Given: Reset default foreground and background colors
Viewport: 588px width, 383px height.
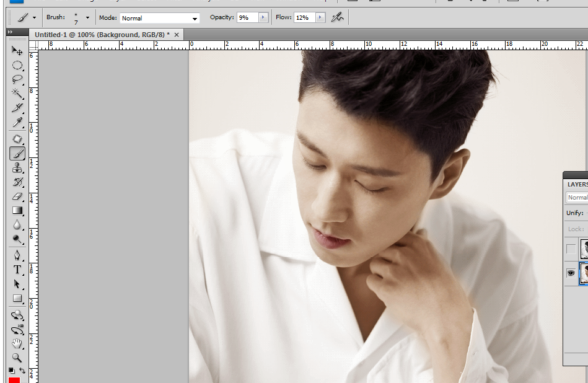Looking at the screenshot, I should [12, 371].
